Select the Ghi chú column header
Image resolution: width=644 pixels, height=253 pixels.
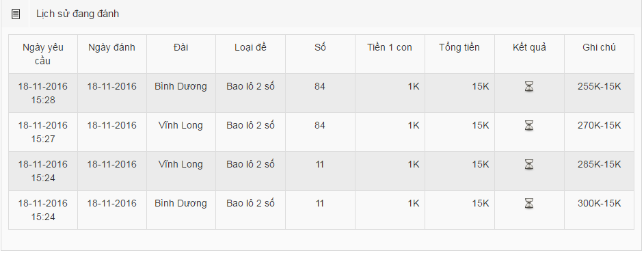pos(600,54)
